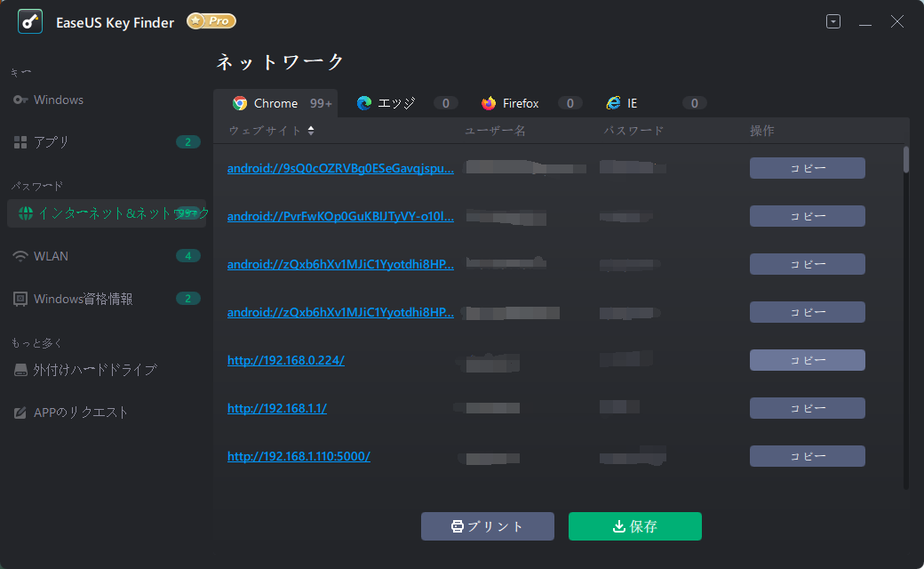Toggle the ウェブサイト column sort arrows

coord(311,130)
